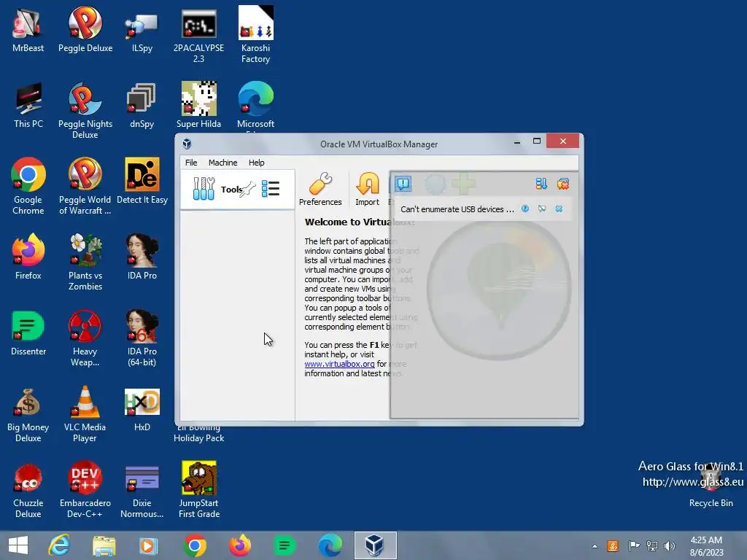Click the do-not-show-again icon on USB notification
The width and height of the screenshot is (747, 560).
coord(542,209)
